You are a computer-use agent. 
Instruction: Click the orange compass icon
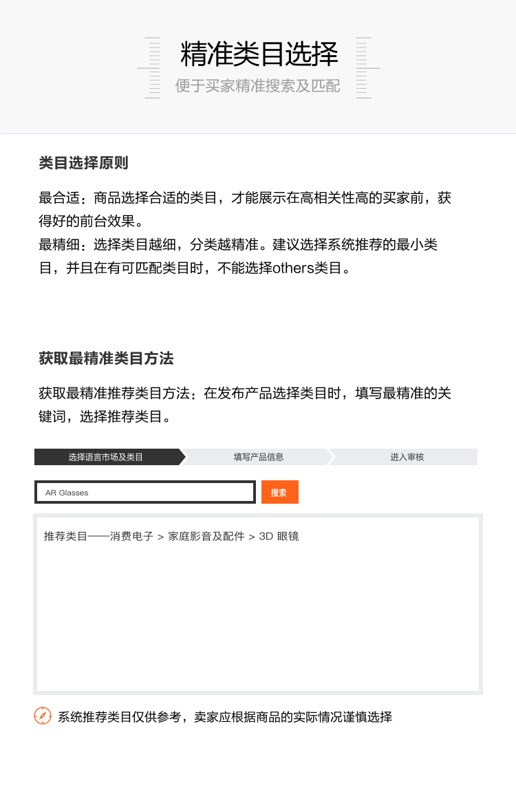point(43,716)
